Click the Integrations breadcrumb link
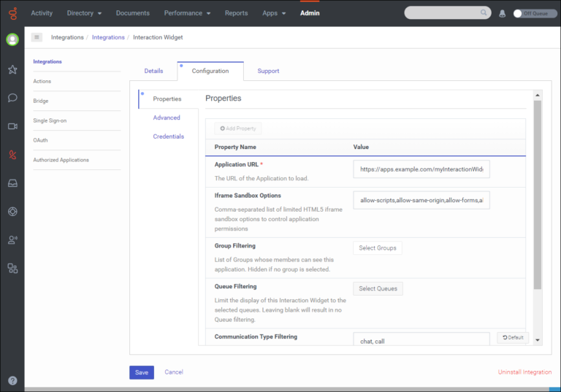561x392 pixels. tap(108, 37)
